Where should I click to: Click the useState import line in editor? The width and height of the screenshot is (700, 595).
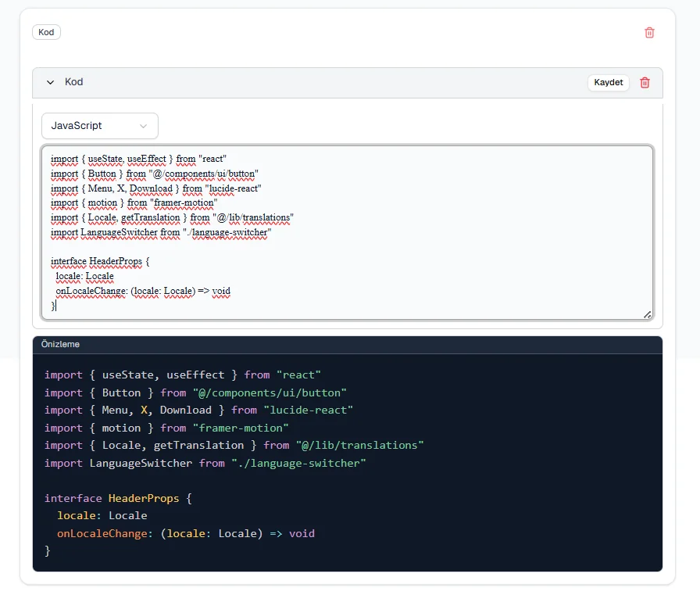click(x=138, y=159)
